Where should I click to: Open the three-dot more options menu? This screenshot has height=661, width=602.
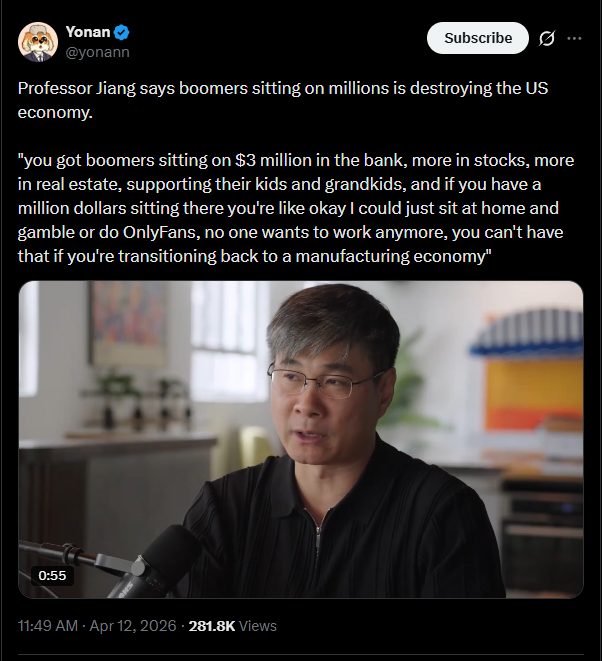574,38
